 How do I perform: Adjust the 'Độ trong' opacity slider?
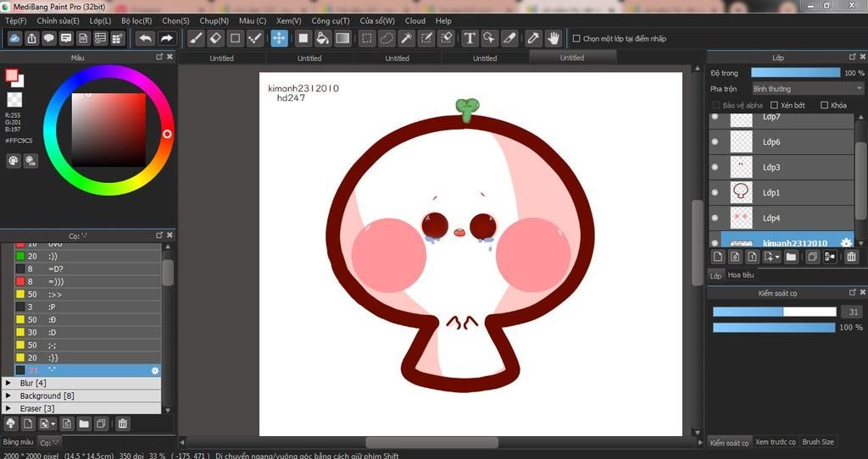click(795, 73)
